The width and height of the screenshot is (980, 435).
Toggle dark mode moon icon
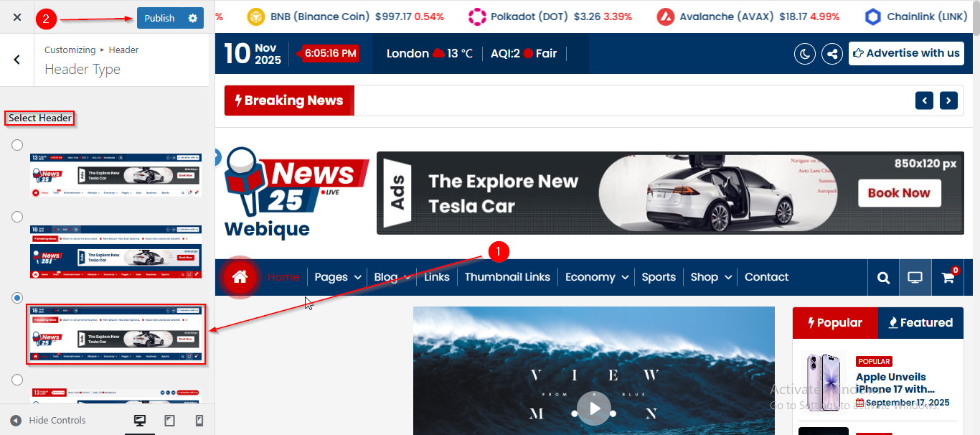click(x=805, y=54)
